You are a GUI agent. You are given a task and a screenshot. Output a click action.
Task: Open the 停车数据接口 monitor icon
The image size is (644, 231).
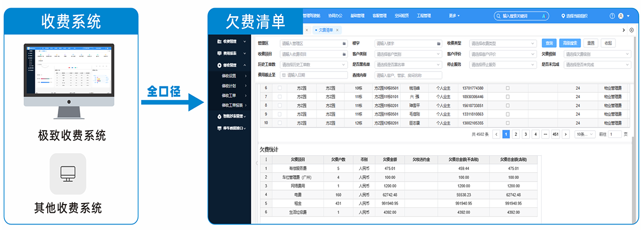pos(219,128)
